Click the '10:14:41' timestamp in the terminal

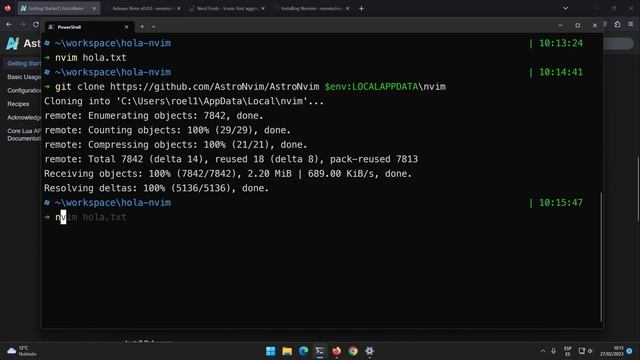pos(561,72)
